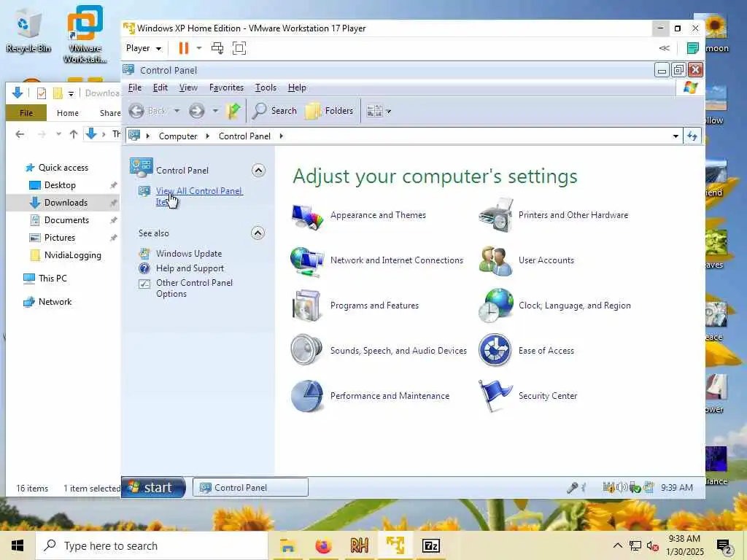Open the File menu in Control Panel
Viewport: 747px width, 560px height.
tap(135, 87)
